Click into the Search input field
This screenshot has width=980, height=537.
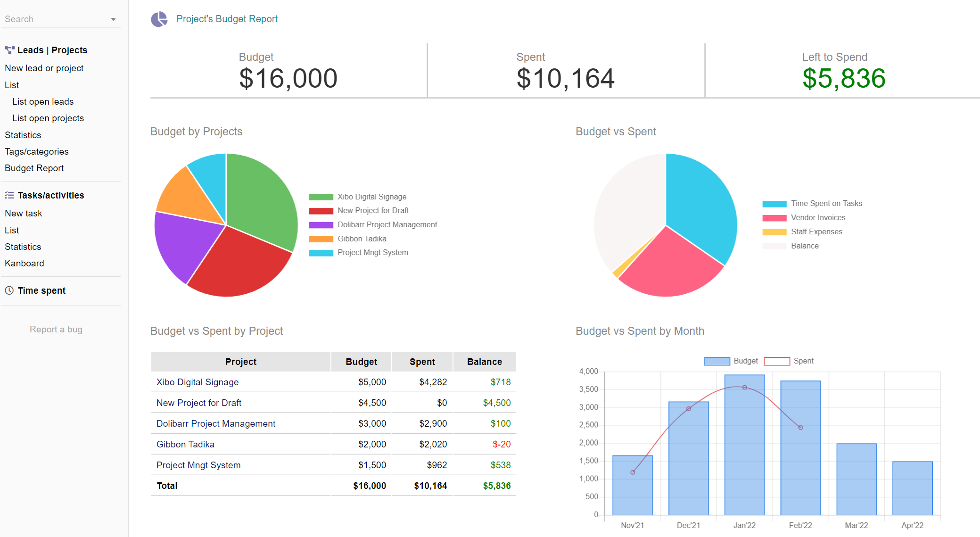[x=52, y=19]
